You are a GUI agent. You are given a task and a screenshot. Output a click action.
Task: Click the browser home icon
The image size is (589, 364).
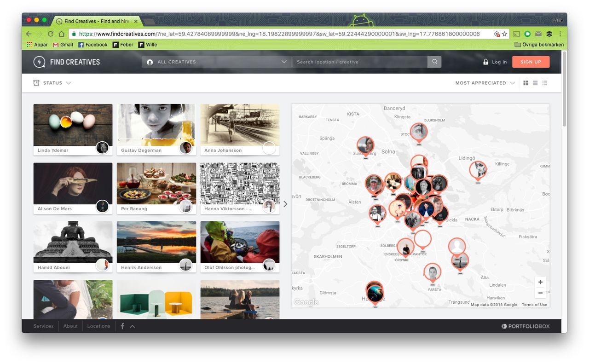pos(61,34)
